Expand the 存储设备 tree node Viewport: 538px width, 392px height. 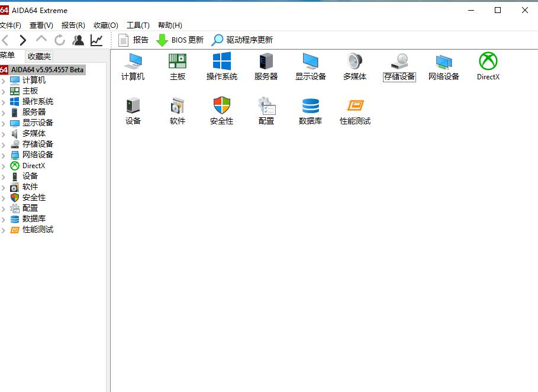4,144
